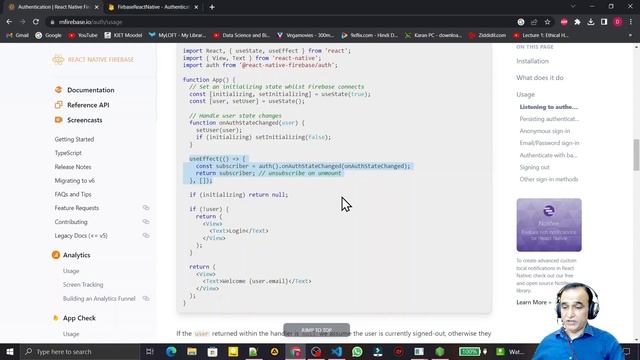
Task: Open Release Notes page
Action: [73, 167]
